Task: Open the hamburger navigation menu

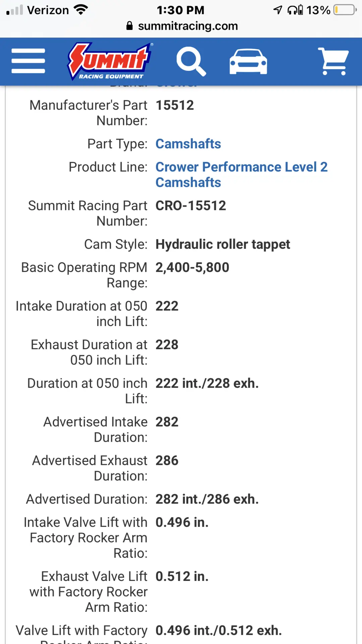Action: click(28, 61)
